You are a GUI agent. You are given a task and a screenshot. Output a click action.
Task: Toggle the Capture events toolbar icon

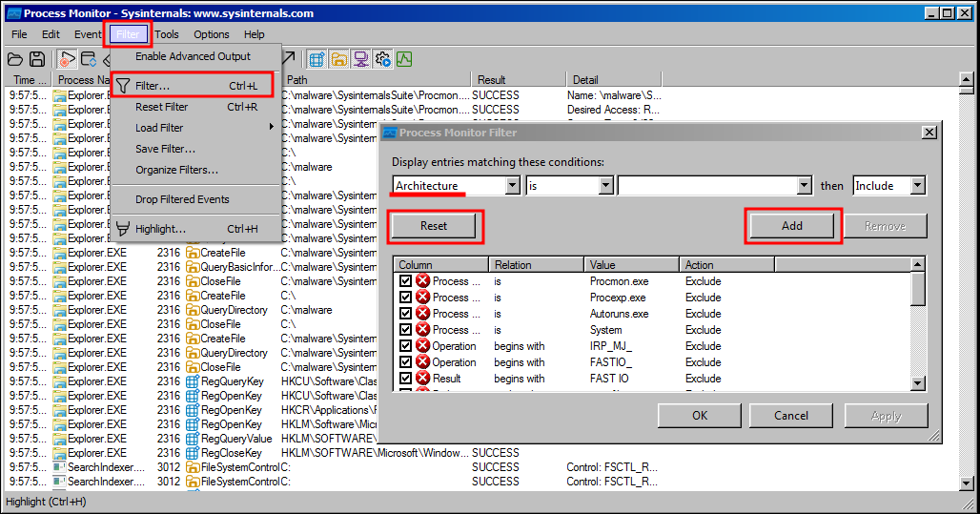tap(67, 59)
